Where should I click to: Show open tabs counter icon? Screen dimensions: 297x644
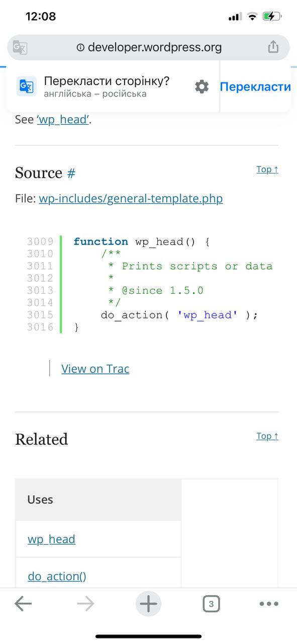coord(211,604)
